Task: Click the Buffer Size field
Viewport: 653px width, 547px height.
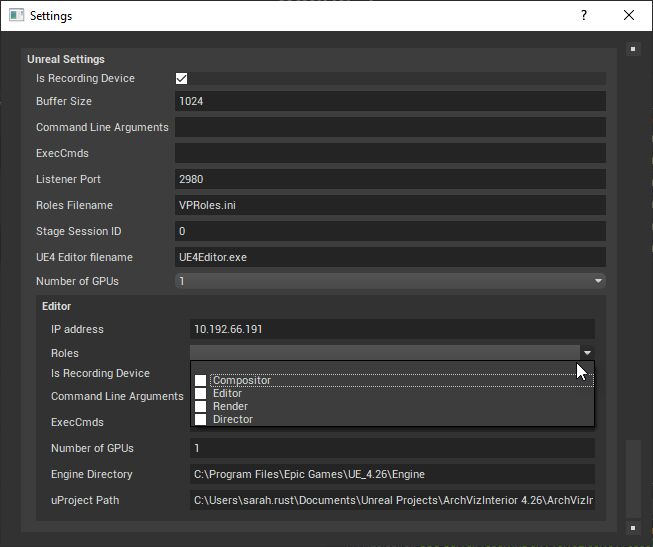Action: 390,102
